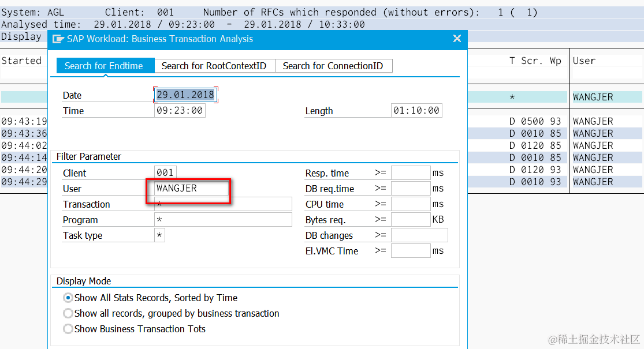Open the Search for RootContextID tab
The height and width of the screenshot is (349, 644).
point(214,66)
